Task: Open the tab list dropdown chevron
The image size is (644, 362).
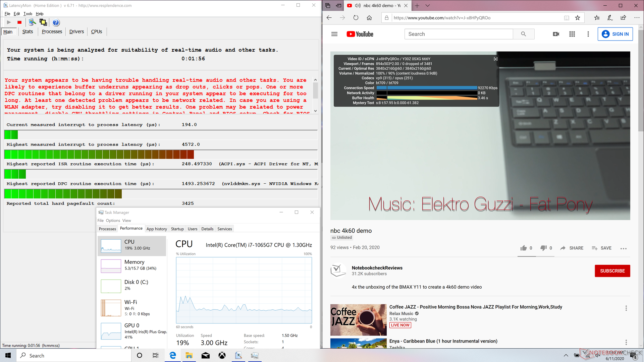Action: pos(427,5)
